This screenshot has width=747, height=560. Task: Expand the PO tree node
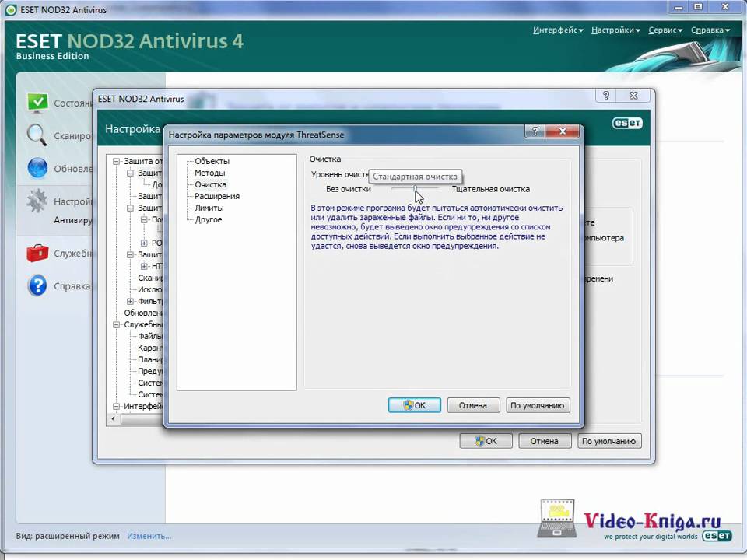click(x=144, y=243)
